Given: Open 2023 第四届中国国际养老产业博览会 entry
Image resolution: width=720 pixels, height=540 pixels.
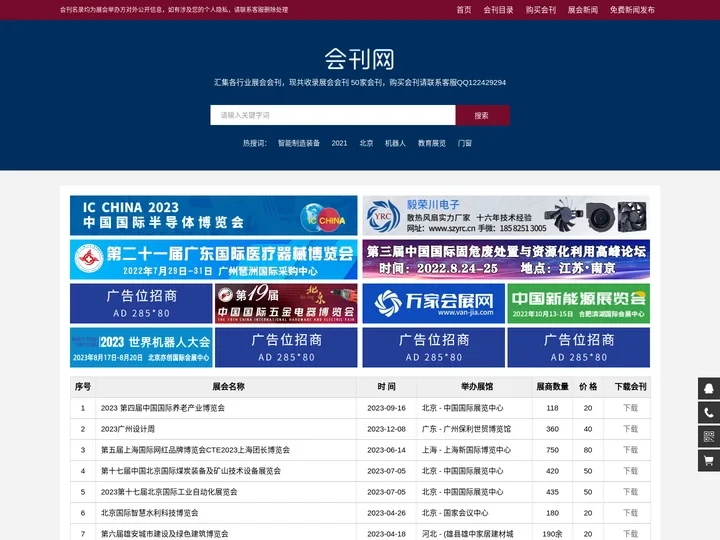Looking at the screenshot, I should [163, 408].
